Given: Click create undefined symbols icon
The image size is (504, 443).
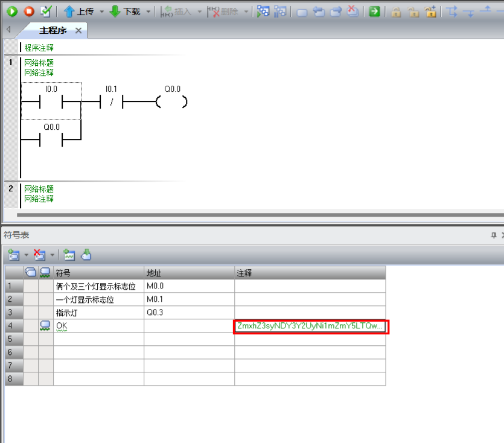Looking at the screenshot, I should pyautogui.click(x=69, y=255).
